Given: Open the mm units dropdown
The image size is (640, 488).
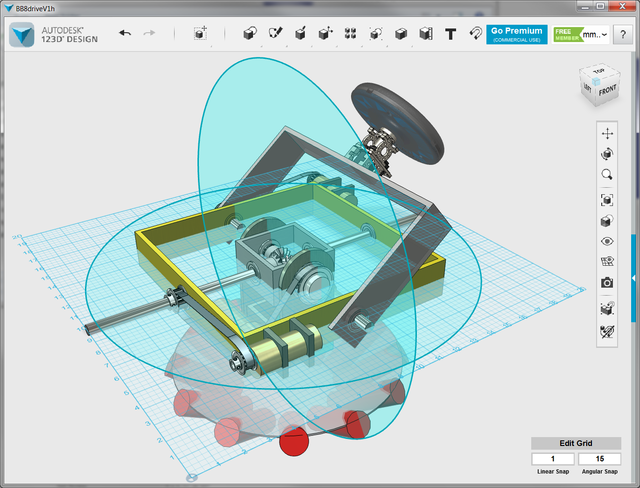Looking at the screenshot, I should 595,35.
